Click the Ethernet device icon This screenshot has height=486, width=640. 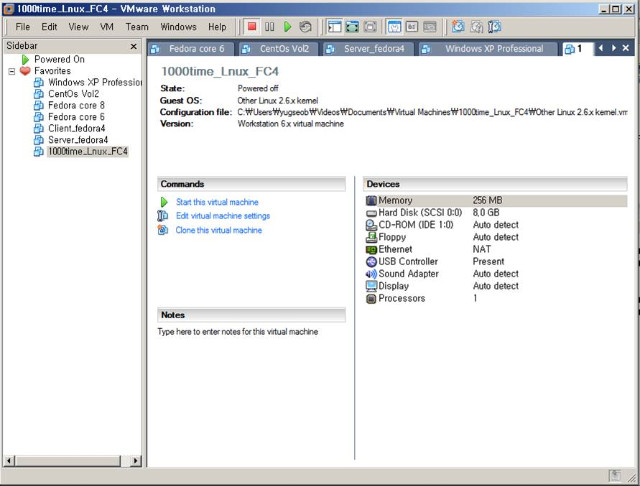click(x=371, y=249)
